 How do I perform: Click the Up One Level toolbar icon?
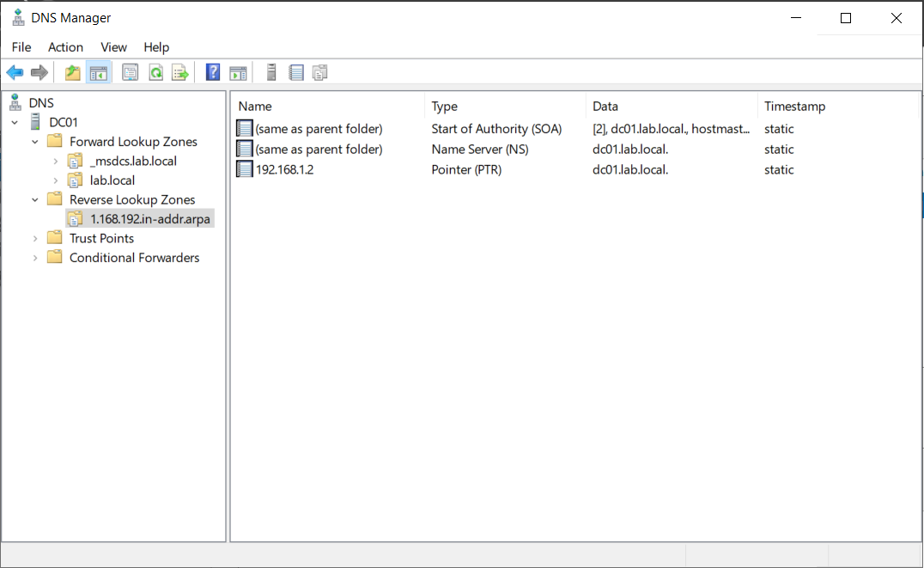click(73, 72)
